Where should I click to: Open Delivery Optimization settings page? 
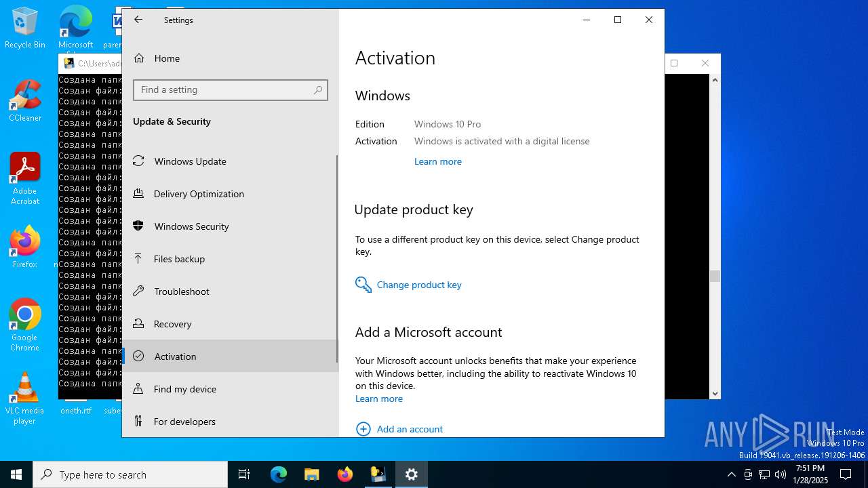click(199, 194)
